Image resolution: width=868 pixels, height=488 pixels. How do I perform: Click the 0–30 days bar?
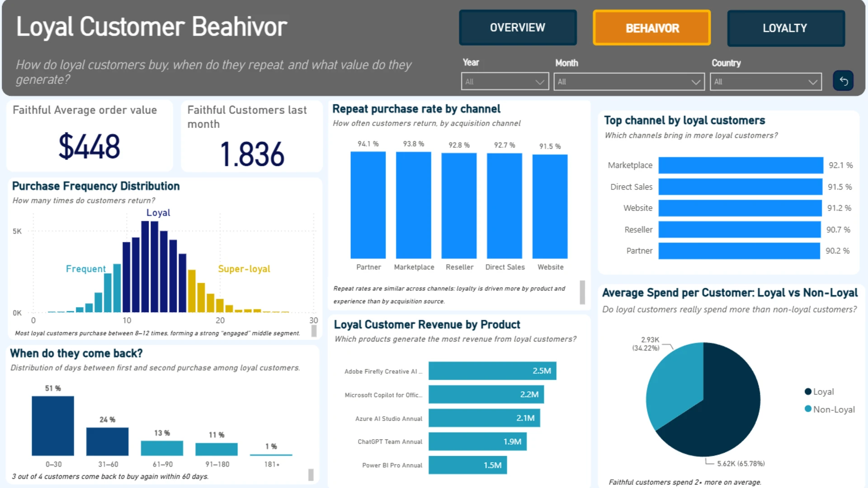pos(53,426)
